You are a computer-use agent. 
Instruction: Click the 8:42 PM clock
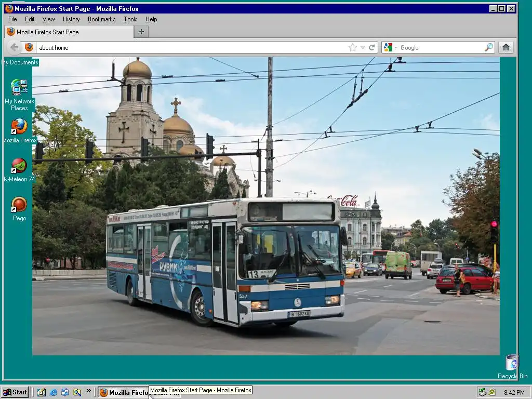coord(514,393)
